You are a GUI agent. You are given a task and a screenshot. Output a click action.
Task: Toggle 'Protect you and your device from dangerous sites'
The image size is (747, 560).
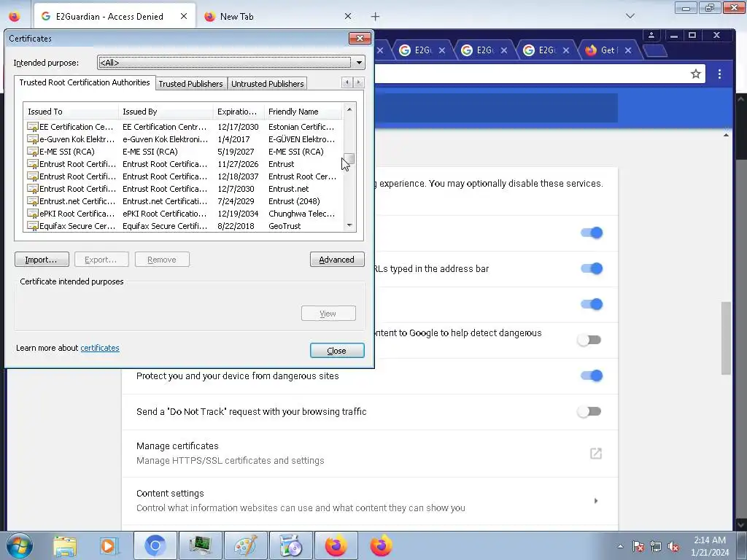coord(591,376)
